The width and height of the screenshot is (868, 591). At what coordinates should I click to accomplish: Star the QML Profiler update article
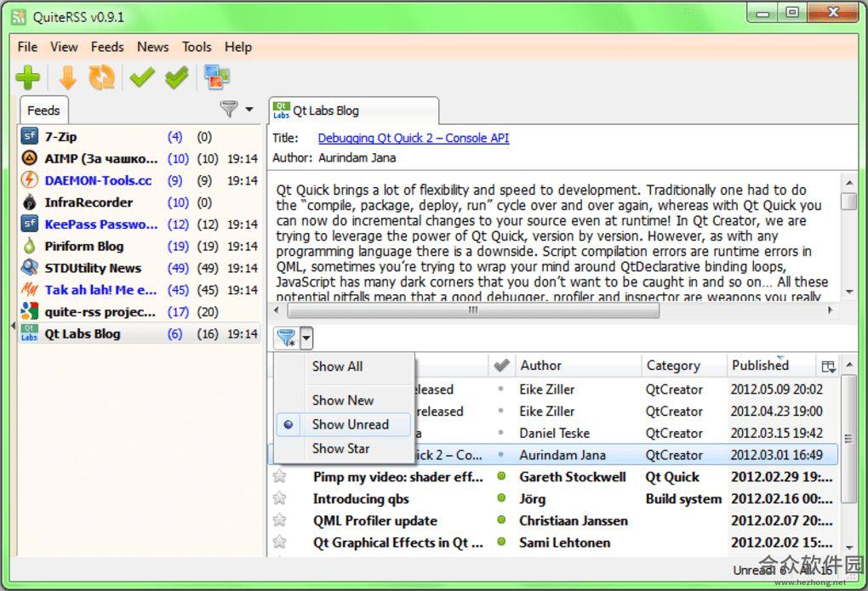coord(280,520)
